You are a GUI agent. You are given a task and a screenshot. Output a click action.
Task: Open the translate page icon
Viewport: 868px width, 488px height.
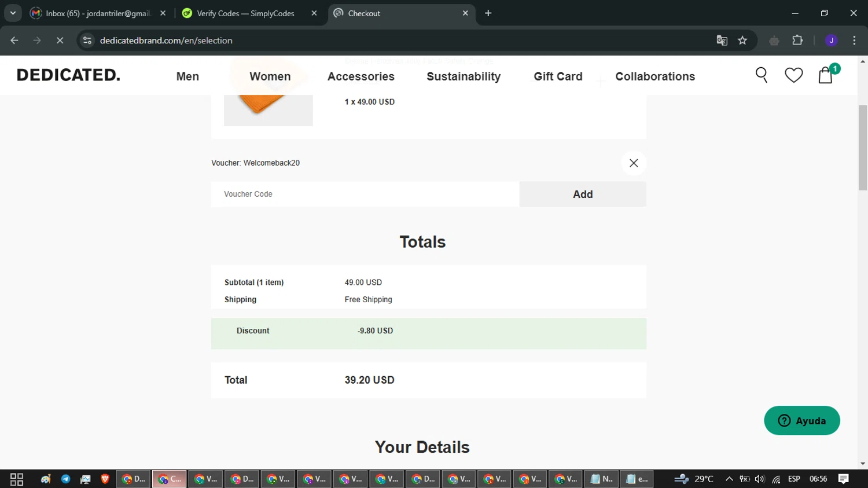point(722,41)
